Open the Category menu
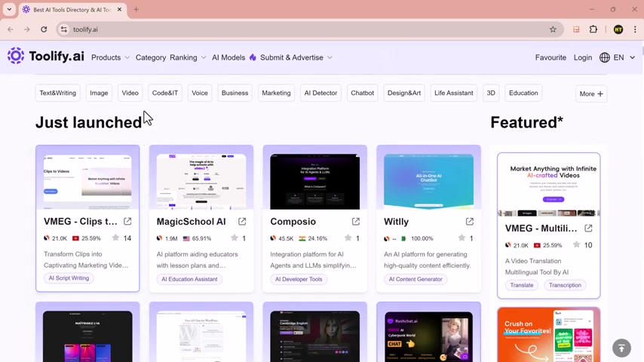 point(151,57)
